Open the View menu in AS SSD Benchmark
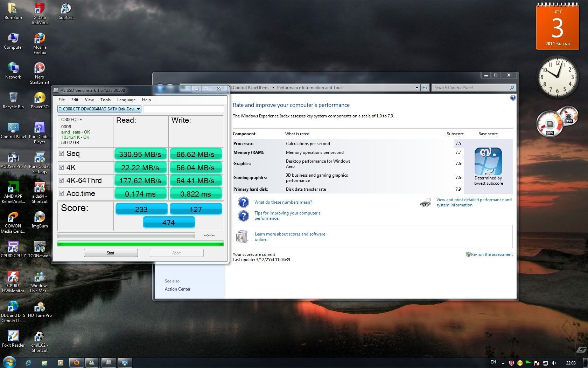588x368 pixels. [89, 100]
